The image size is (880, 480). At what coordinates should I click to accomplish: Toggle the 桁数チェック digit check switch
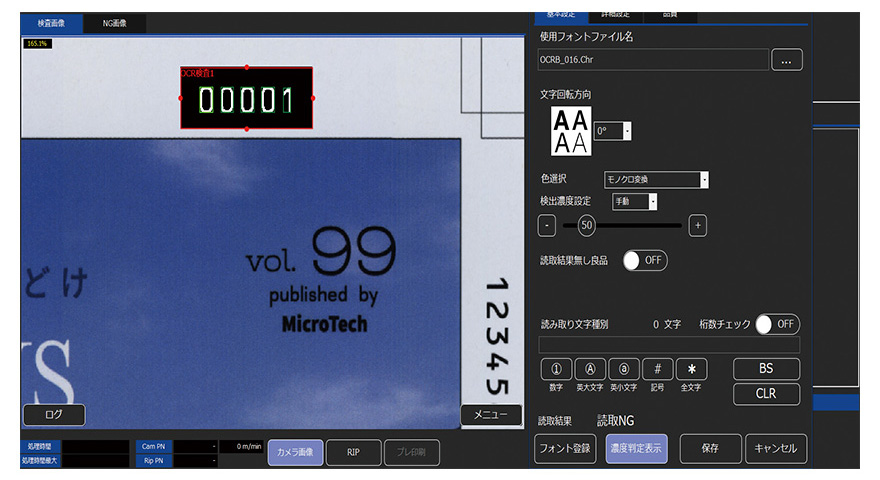[778, 324]
